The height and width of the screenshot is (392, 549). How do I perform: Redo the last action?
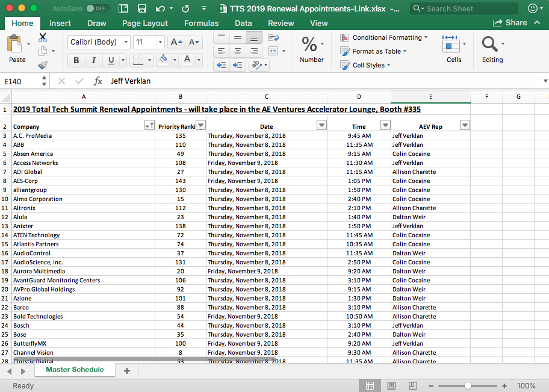coord(185,8)
